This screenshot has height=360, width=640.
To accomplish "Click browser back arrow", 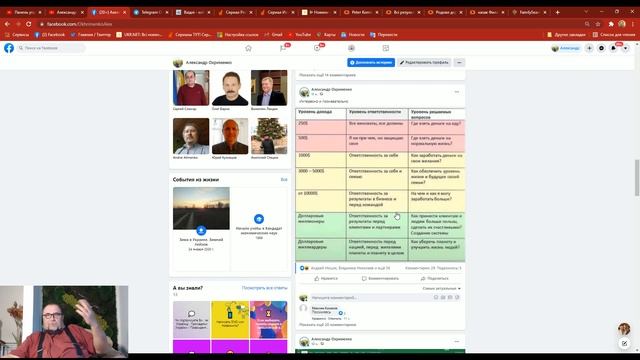I will [x=7, y=24].
